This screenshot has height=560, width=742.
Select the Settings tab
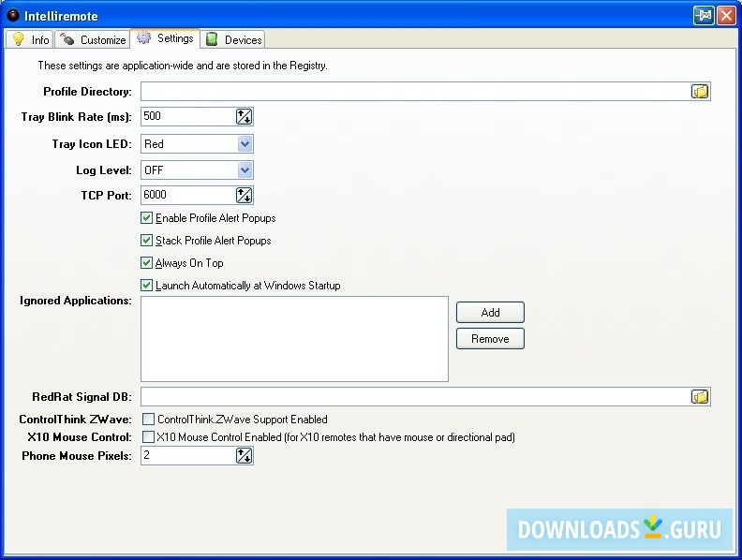pos(165,38)
